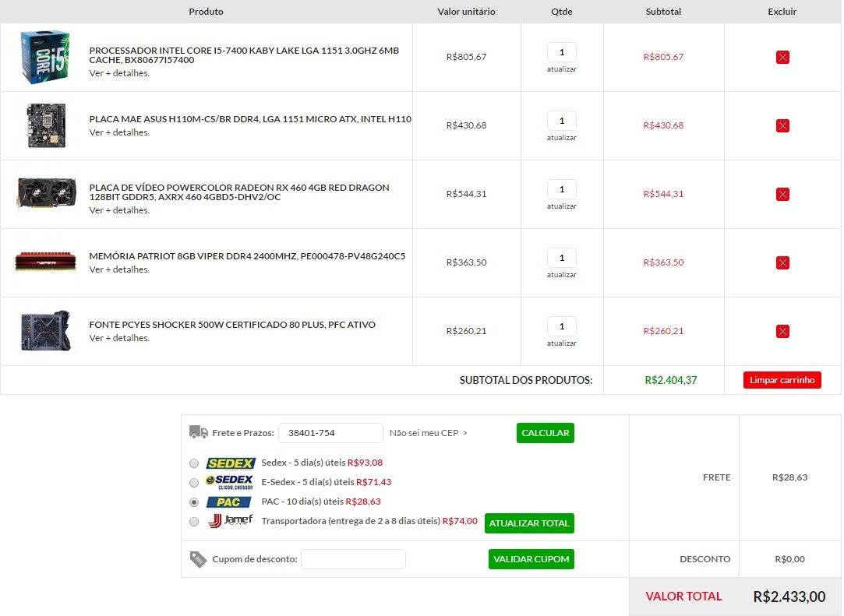The width and height of the screenshot is (844, 616).
Task: Select Sedex 5-day shipping option
Action: 194,463
